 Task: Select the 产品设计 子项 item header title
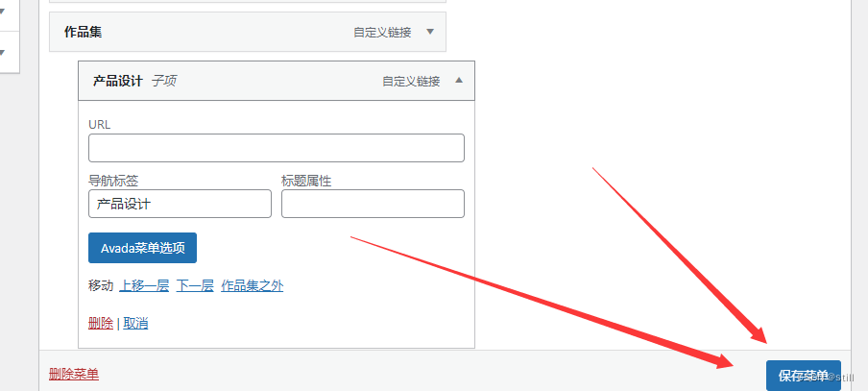(x=134, y=81)
